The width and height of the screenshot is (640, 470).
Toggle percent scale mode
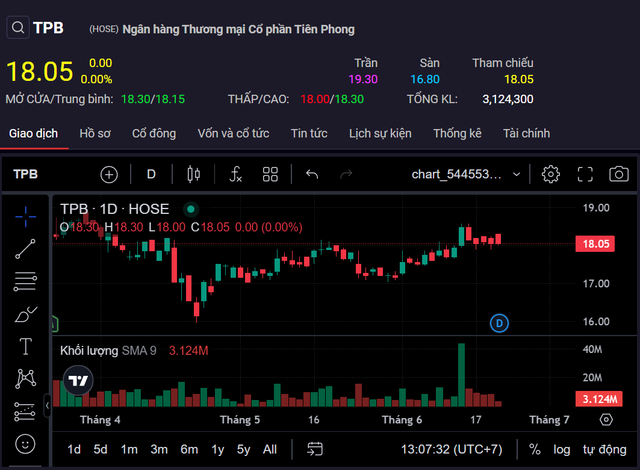(534, 449)
